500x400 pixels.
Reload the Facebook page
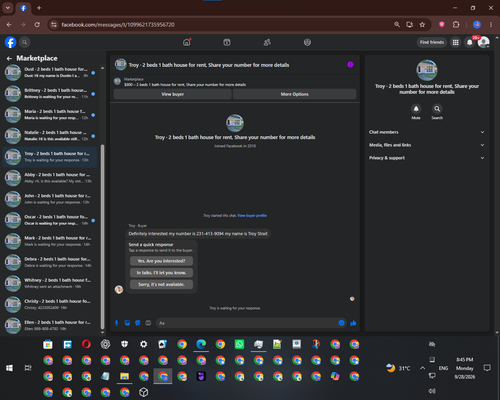(37, 25)
